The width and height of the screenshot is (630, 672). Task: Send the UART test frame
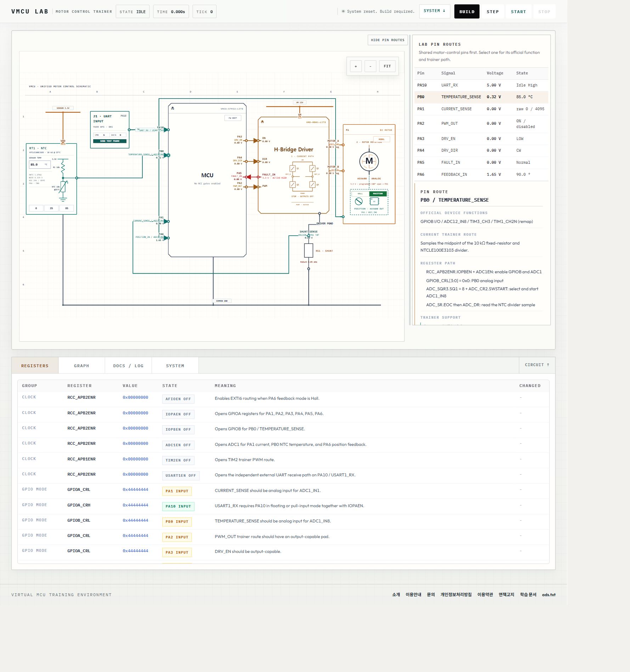109,141
